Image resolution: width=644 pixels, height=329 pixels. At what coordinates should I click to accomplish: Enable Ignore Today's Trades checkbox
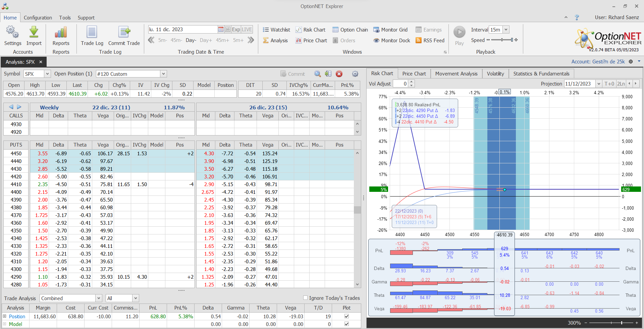click(305, 298)
